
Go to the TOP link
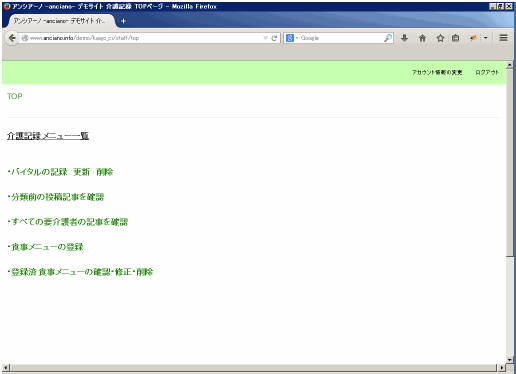(15, 96)
